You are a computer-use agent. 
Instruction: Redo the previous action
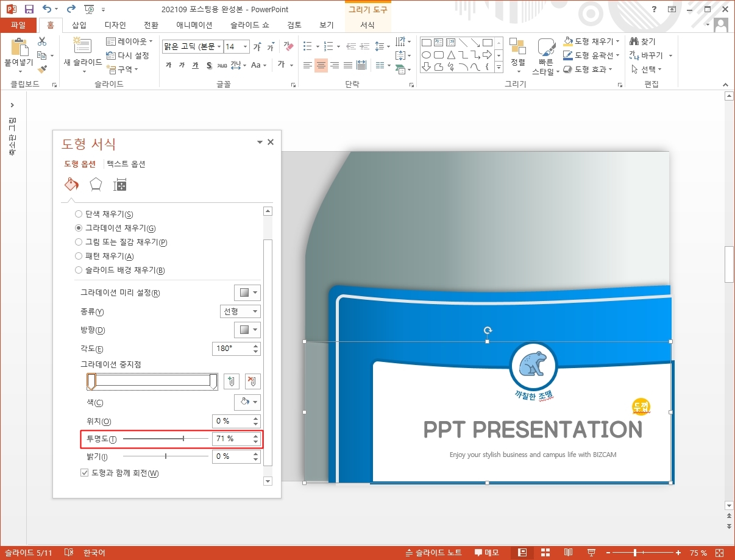[71, 9]
